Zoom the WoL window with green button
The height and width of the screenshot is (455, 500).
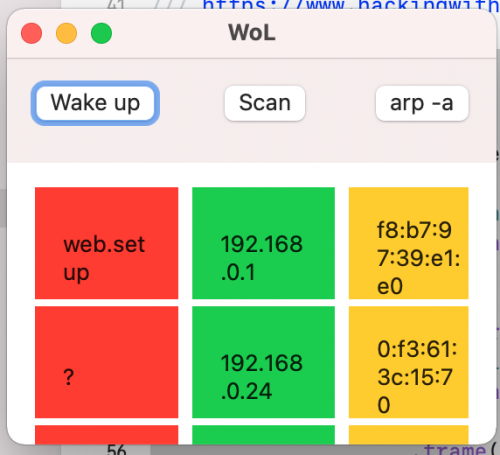pos(101,33)
